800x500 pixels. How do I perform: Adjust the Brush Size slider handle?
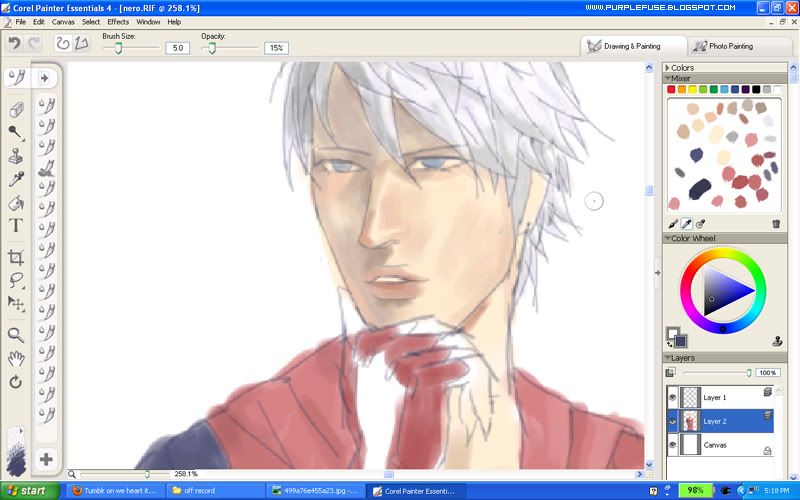point(118,48)
